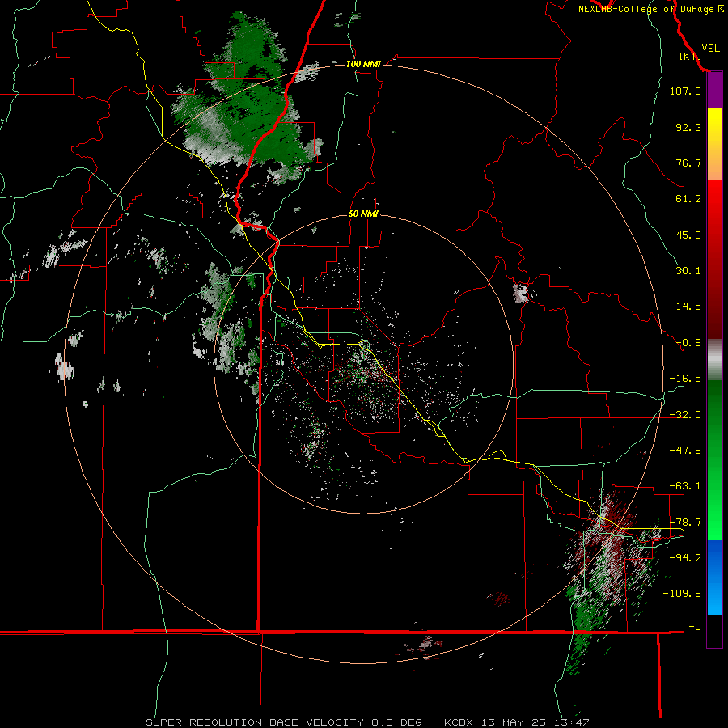Viewport: 728px width, 728px height.
Task: Click the -32.0 velocity scale value
Action: pyautogui.click(x=685, y=415)
